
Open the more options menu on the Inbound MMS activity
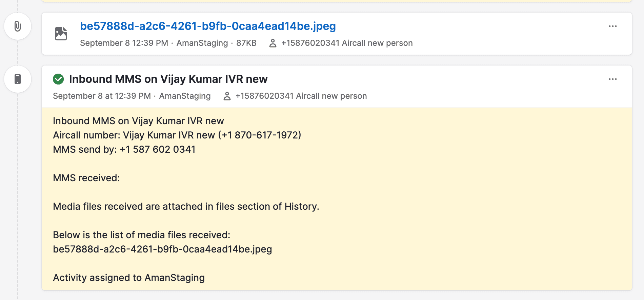pyautogui.click(x=612, y=79)
